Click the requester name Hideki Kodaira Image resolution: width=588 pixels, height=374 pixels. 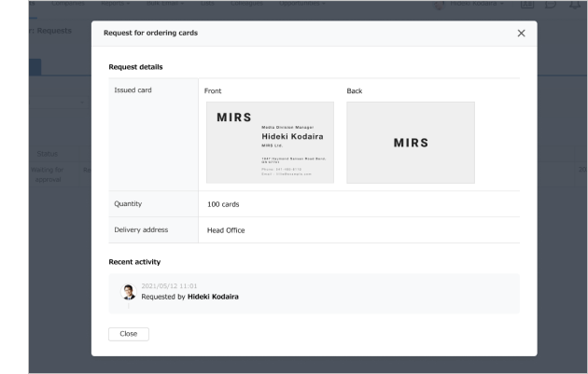[x=213, y=297]
